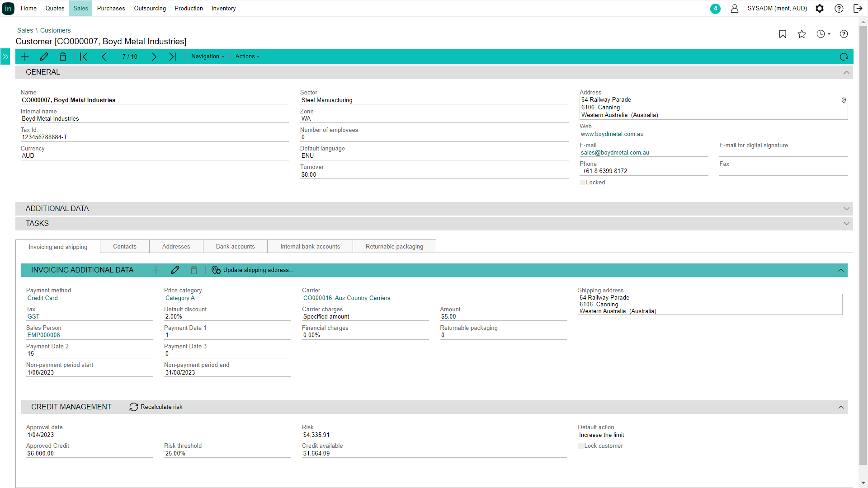Go to the next customer record
868x488 pixels.
pyautogui.click(x=154, y=56)
